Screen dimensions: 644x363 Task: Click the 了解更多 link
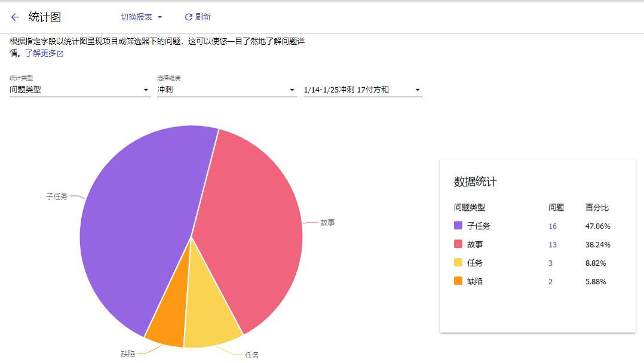(x=41, y=53)
